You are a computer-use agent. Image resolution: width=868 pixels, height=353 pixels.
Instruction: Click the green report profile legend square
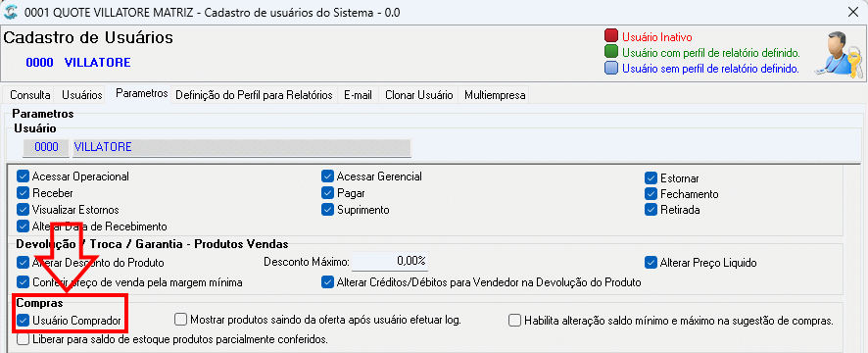click(611, 53)
